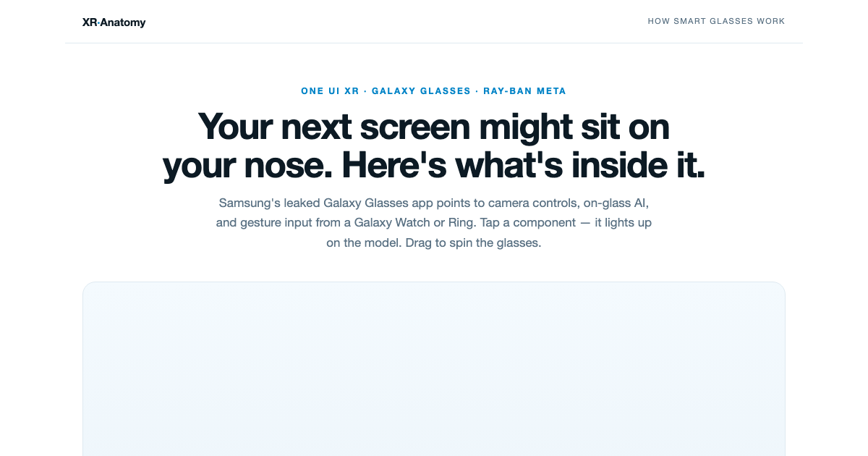Click the headline line 'Your next screen might sit on'

pos(434,127)
